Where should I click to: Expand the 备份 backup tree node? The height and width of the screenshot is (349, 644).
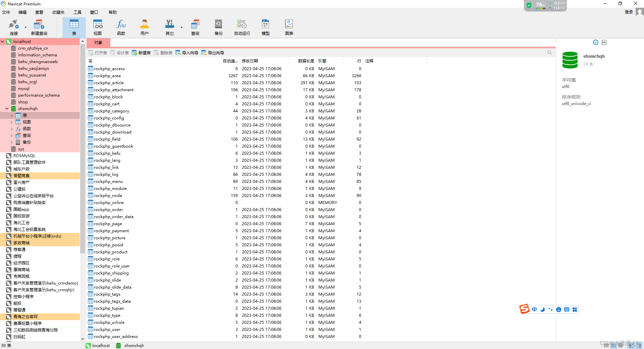coord(12,142)
